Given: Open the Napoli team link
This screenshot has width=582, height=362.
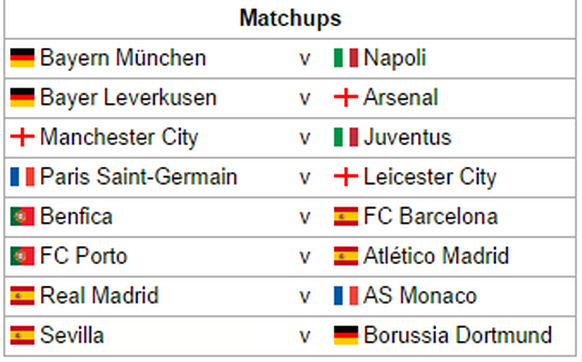Looking at the screenshot, I should (395, 59).
